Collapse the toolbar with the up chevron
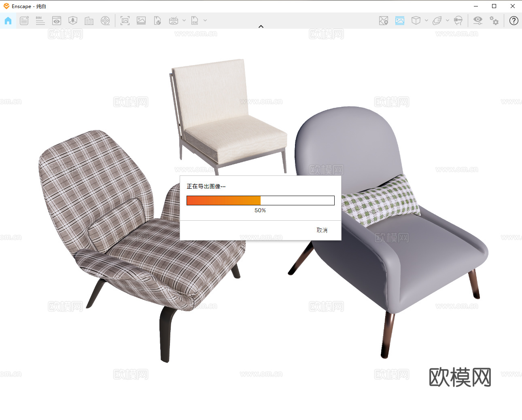The width and height of the screenshot is (522, 420). click(x=261, y=26)
